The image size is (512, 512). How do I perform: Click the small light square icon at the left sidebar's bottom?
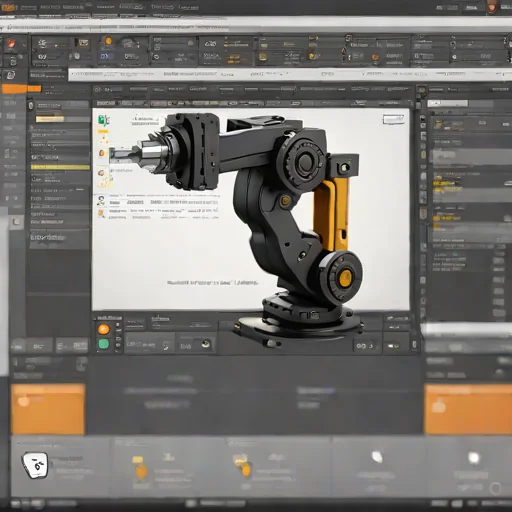pos(16,222)
